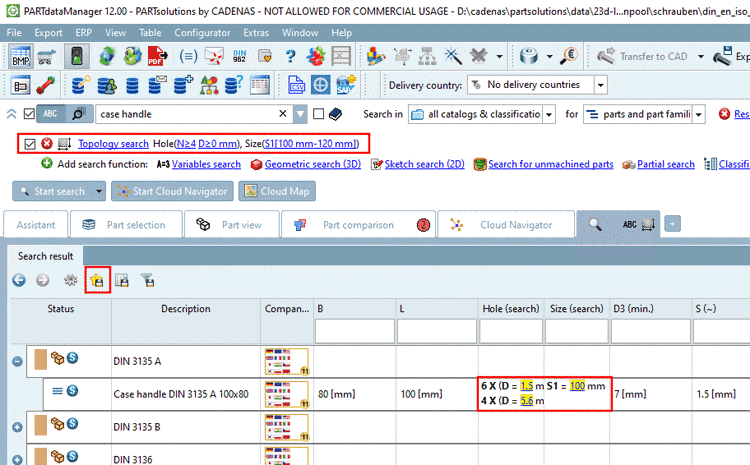
Task: Toggle the ABC text search mode button
Action: pyautogui.click(x=50, y=114)
